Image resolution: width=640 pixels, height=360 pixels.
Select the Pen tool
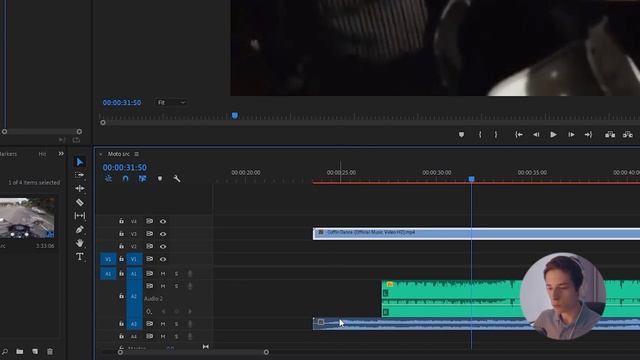coord(80,229)
